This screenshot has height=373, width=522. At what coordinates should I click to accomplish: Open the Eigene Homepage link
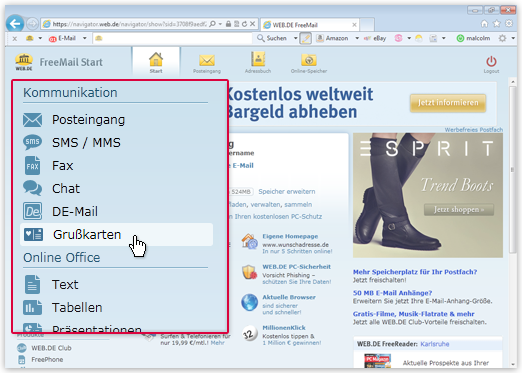coord(290,236)
